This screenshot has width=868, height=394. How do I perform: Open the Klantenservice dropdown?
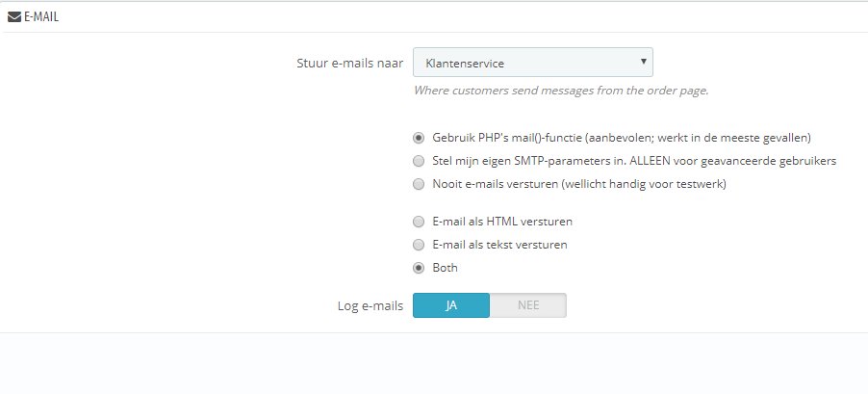coord(532,64)
